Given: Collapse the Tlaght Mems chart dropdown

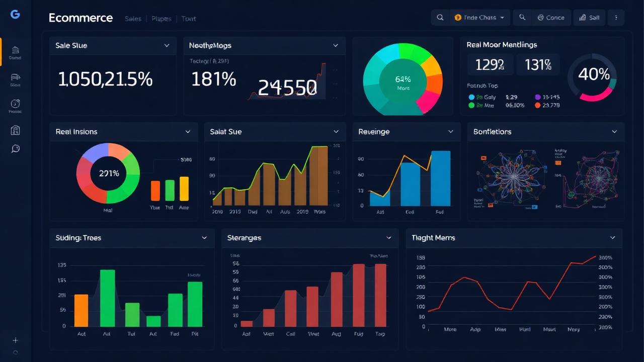Looking at the screenshot, I should (612, 237).
